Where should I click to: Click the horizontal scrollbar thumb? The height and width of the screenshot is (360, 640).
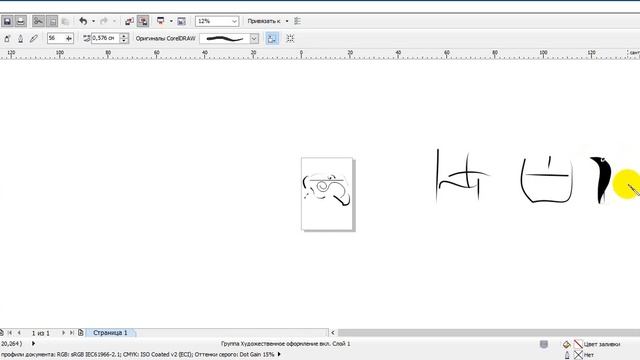click(489, 333)
